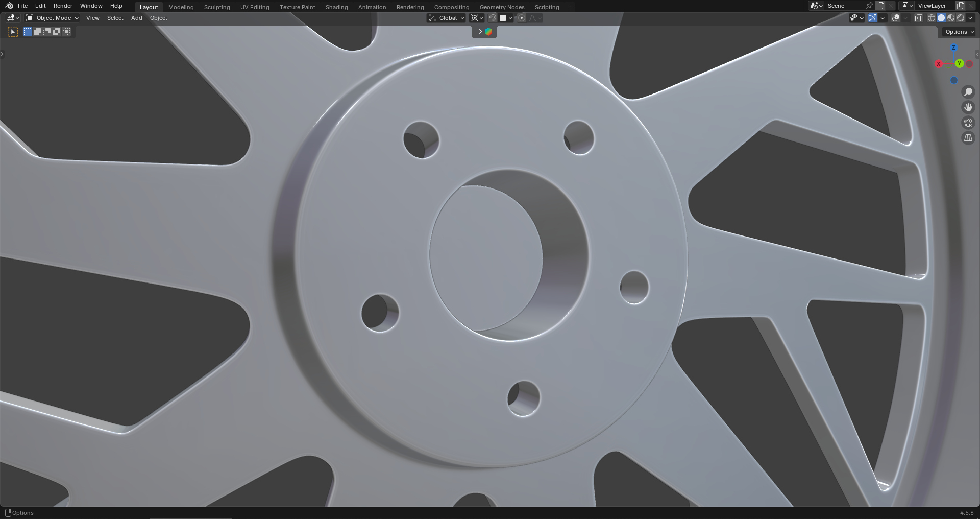Screen dimensions: 980x519
Task: Open the Object Mode dropdown
Action: click(52, 18)
